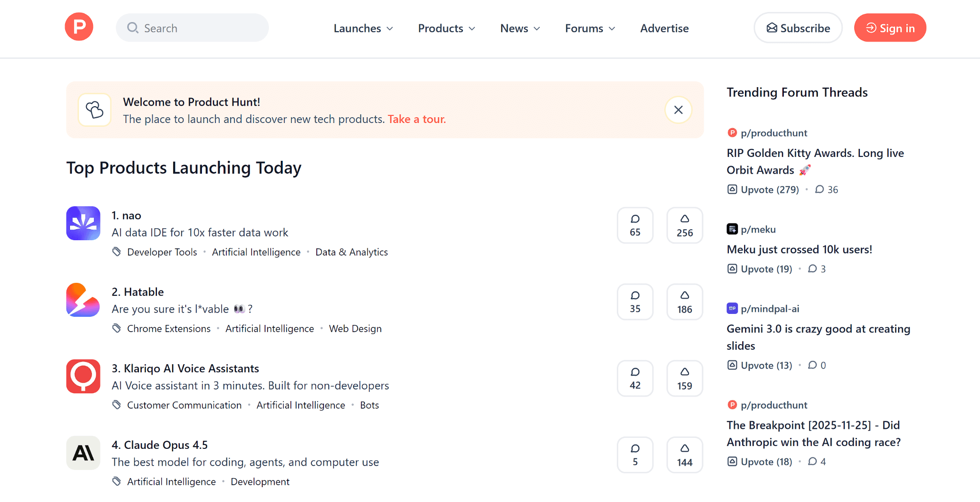Click inside the Search field

point(191,28)
